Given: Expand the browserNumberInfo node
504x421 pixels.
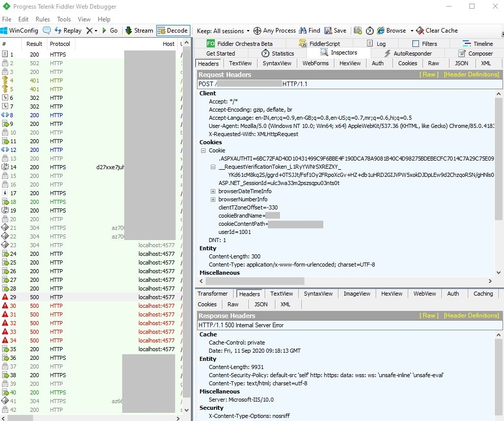Looking at the screenshot, I should (213, 200).
